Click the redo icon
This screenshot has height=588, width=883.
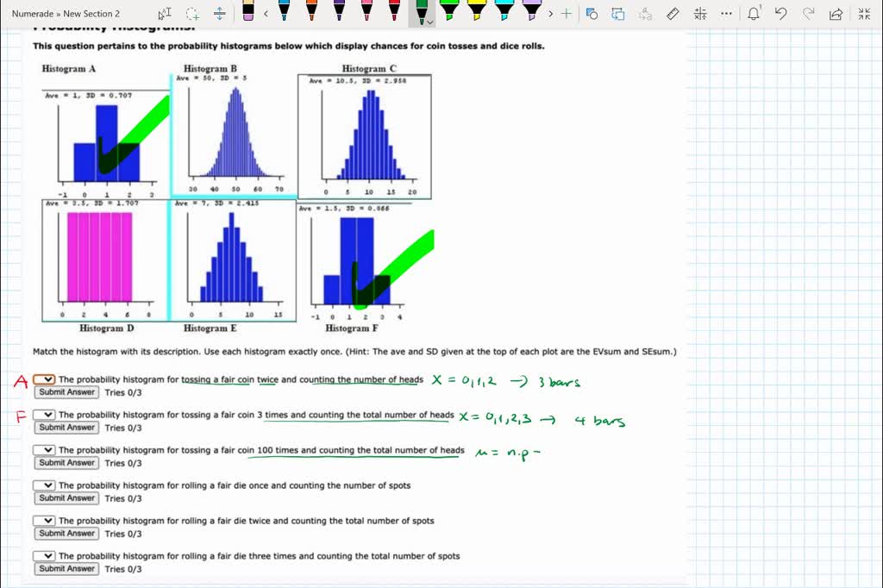[x=810, y=13]
